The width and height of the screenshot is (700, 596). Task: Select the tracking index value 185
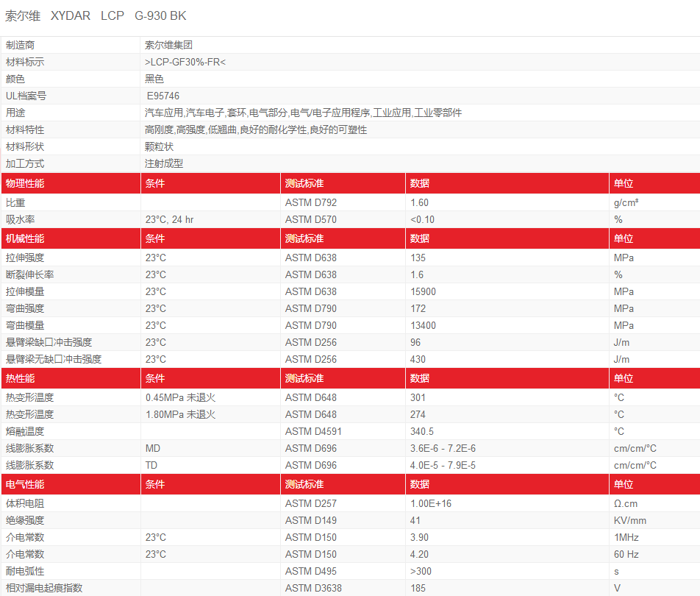pyautogui.click(x=418, y=589)
